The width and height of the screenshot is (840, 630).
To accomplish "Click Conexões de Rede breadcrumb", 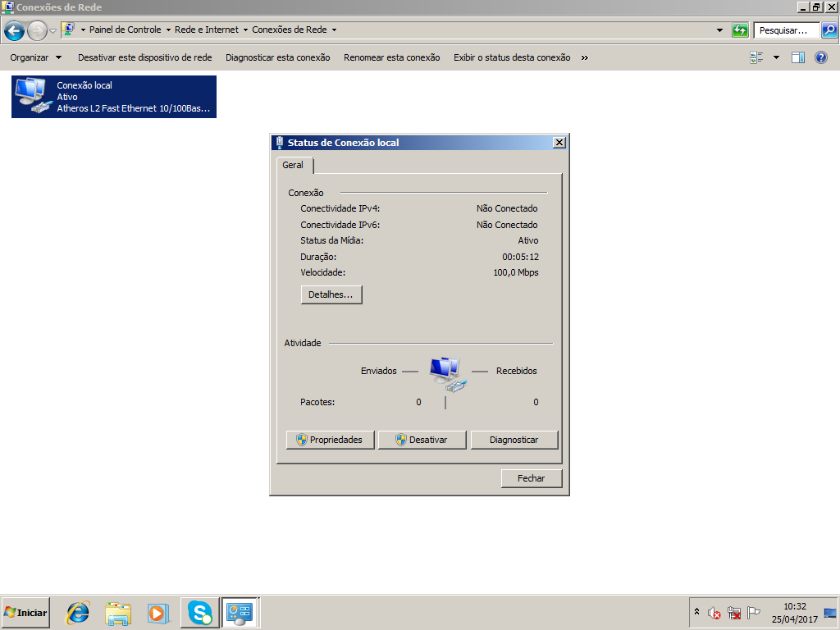I will pyautogui.click(x=290, y=30).
